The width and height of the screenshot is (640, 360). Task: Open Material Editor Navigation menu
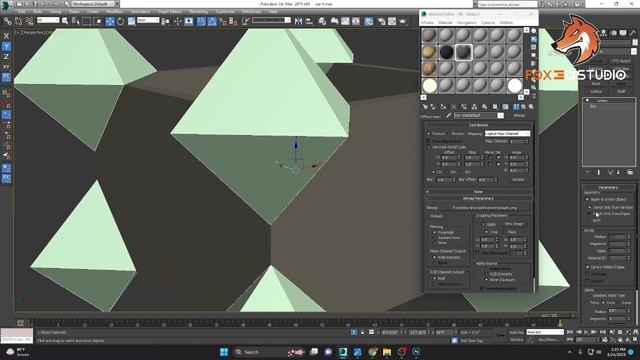466,23
